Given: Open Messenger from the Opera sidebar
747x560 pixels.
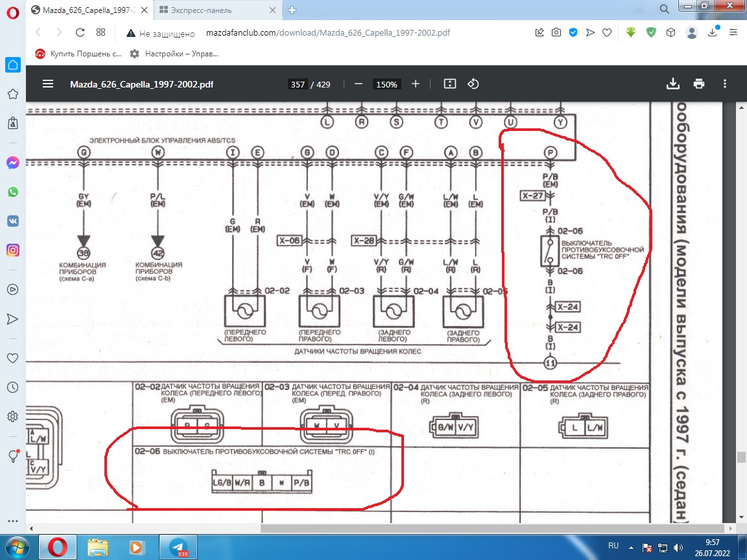Looking at the screenshot, I should (x=12, y=163).
